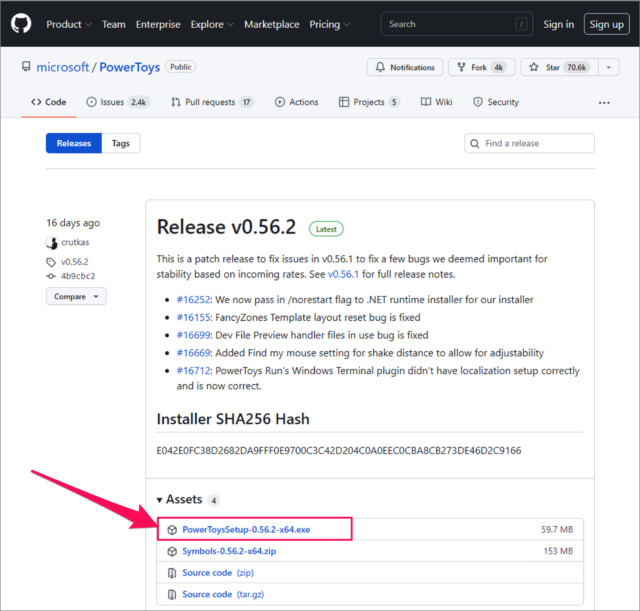Open issue #16252 link
This screenshot has width=640, height=611.
coord(194,299)
